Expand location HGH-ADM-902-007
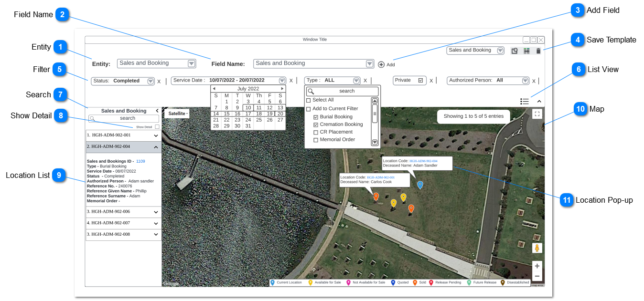Image resolution: width=644 pixels, height=301 pixels. (x=156, y=223)
